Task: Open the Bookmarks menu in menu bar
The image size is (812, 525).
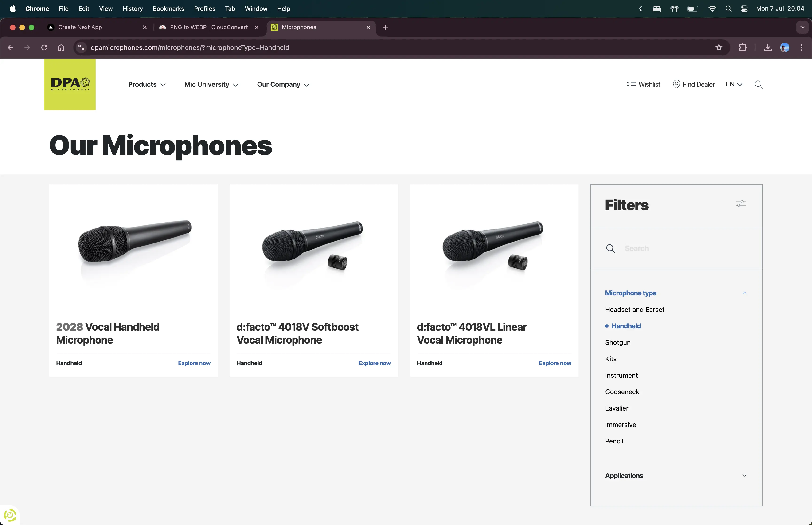Action: 168,8
